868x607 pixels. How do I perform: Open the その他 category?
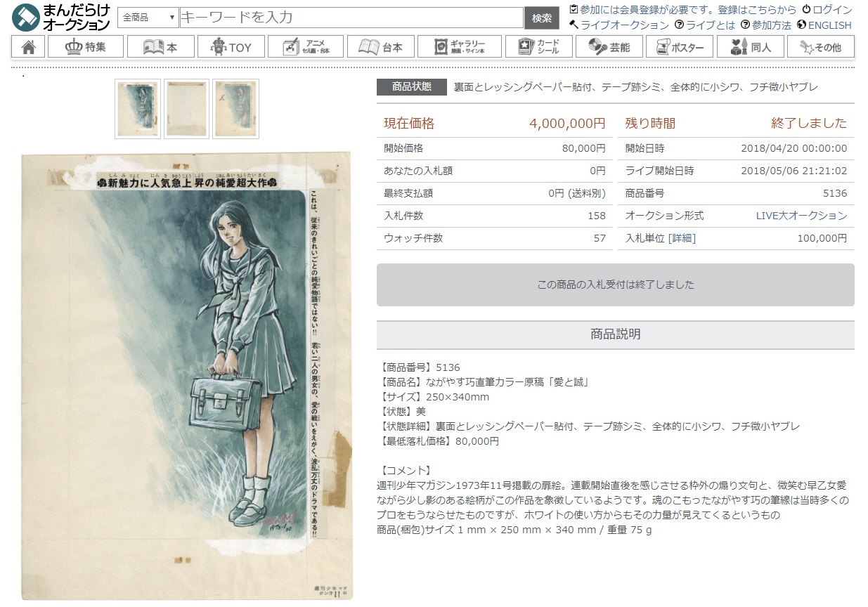821,47
